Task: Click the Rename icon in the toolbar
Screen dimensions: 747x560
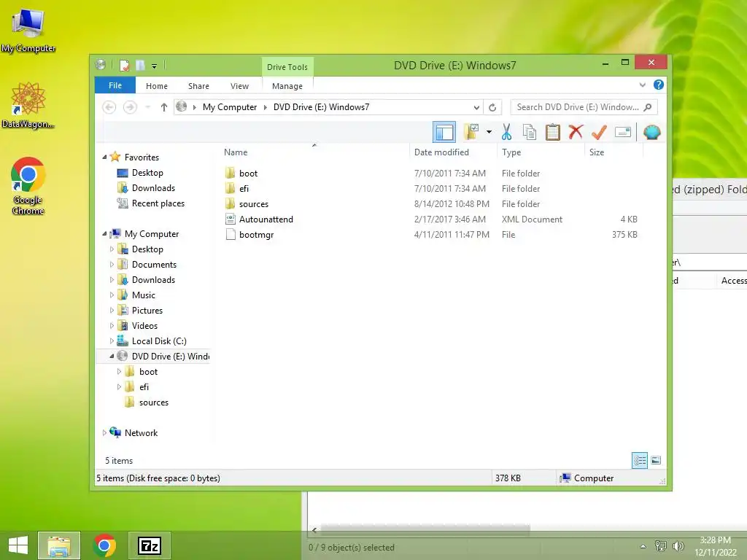Action: point(623,132)
